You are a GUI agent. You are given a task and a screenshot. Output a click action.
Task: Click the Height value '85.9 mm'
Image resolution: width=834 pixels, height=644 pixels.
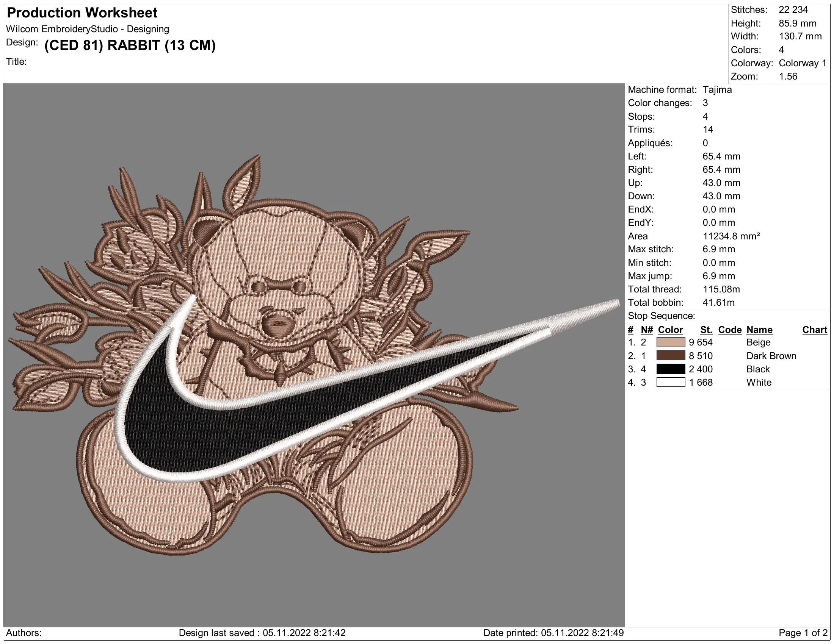797,23
